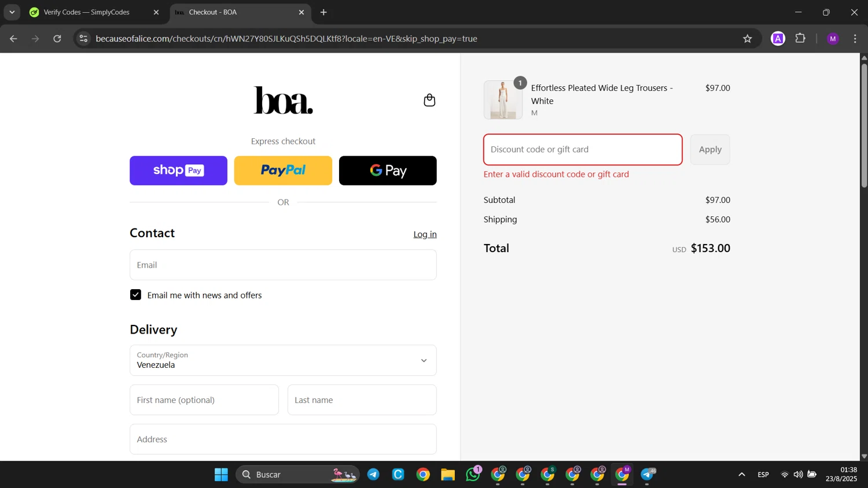Click into the Email field
This screenshot has width=868, height=488.
(283, 265)
